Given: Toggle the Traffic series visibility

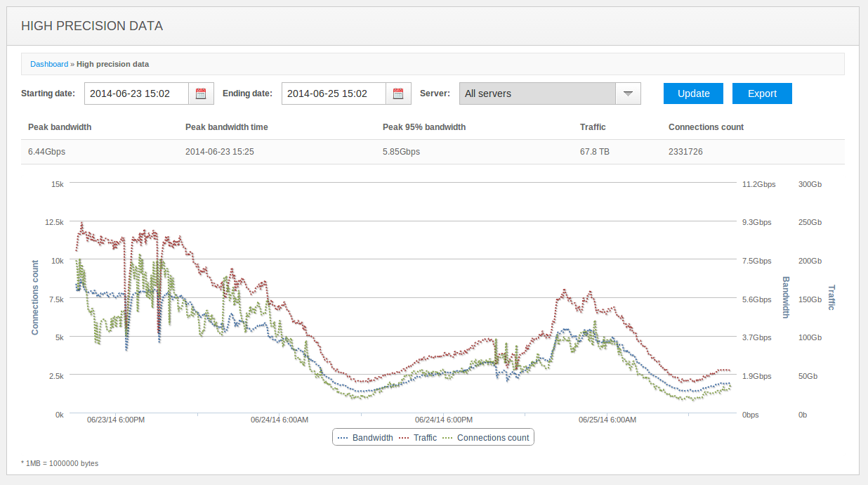Looking at the screenshot, I should click(x=425, y=437).
